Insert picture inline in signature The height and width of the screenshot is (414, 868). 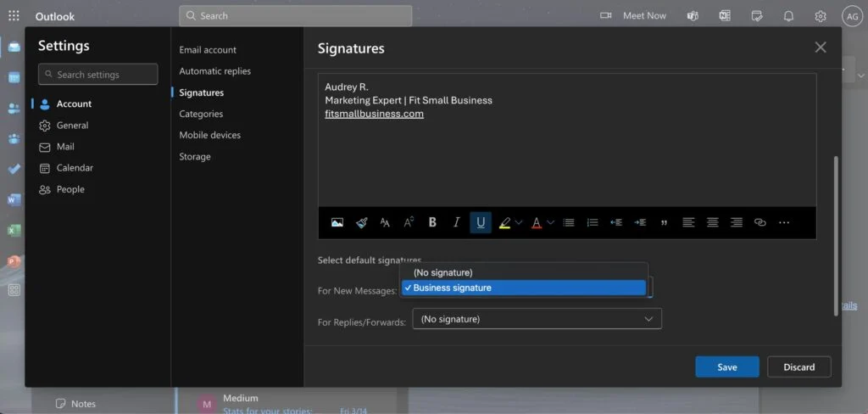click(337, 223)
